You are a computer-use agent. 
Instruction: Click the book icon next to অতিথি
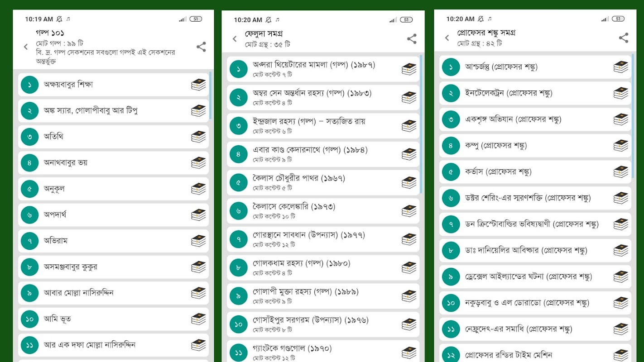[198, 137]
